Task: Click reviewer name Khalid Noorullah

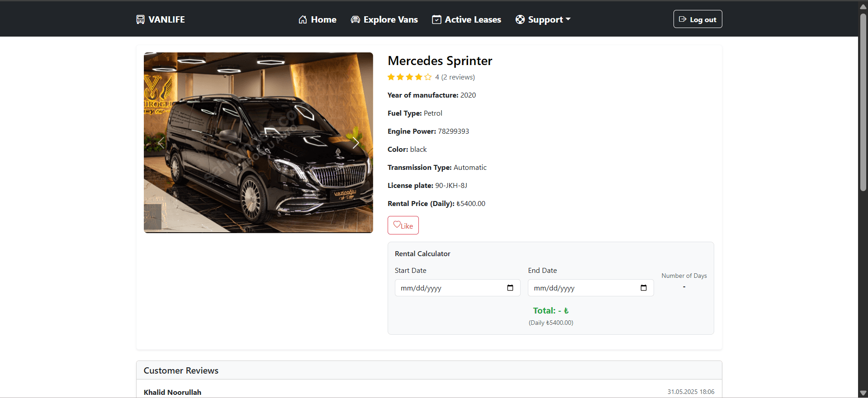Action: pyautogui.click(x=172, y=392)
